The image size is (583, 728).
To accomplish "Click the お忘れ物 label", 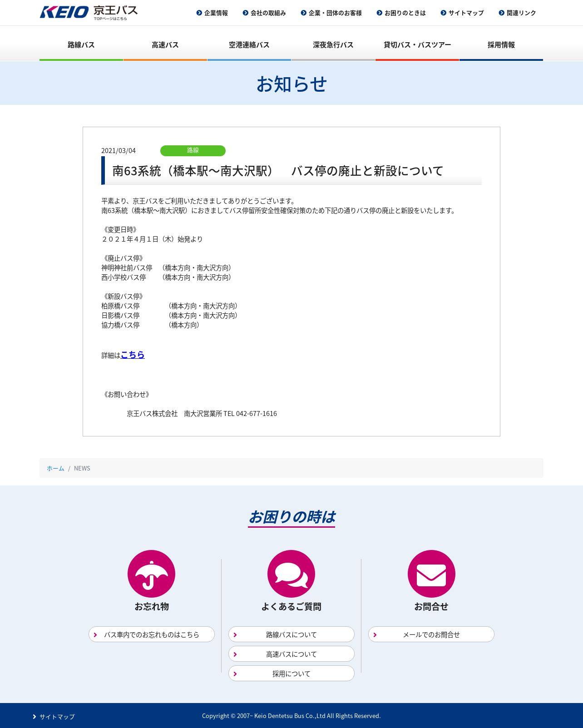I will tap(152, 607).
